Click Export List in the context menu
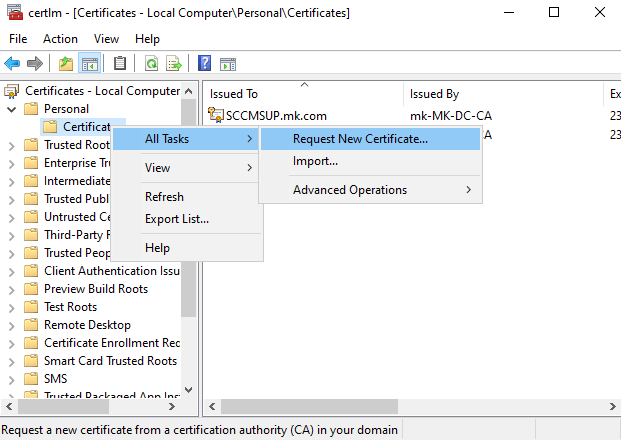 pyautogui.click(x=177, y=219)
